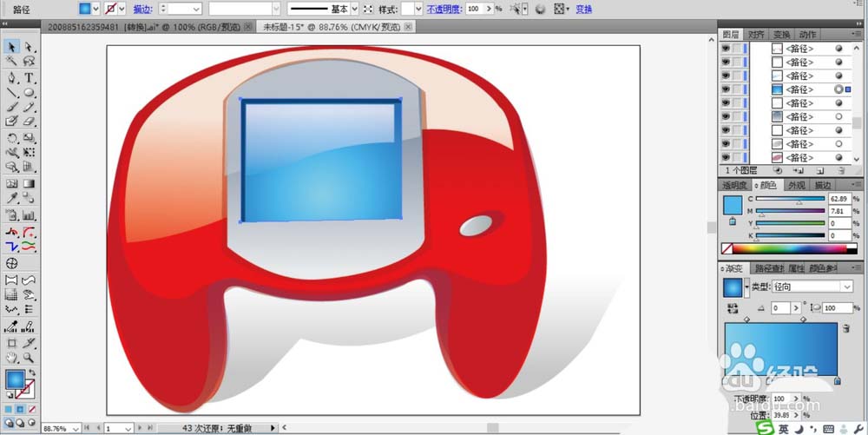Click the color spectrum bar in color panel
The image size is (868, 435).
[789, 249]
